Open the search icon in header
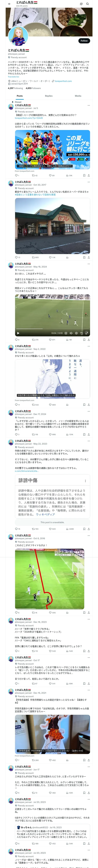Viewport: 98px width, 868px height. tap(88, 4)
